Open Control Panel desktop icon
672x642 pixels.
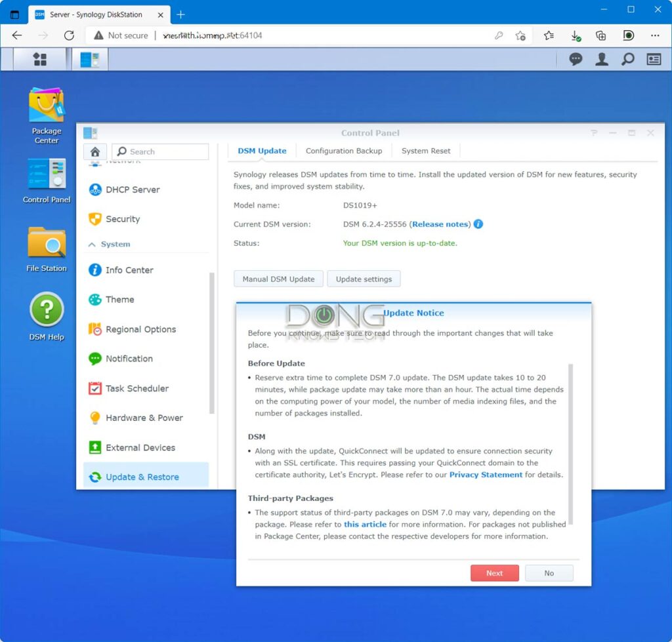click(x=47, y=180)
